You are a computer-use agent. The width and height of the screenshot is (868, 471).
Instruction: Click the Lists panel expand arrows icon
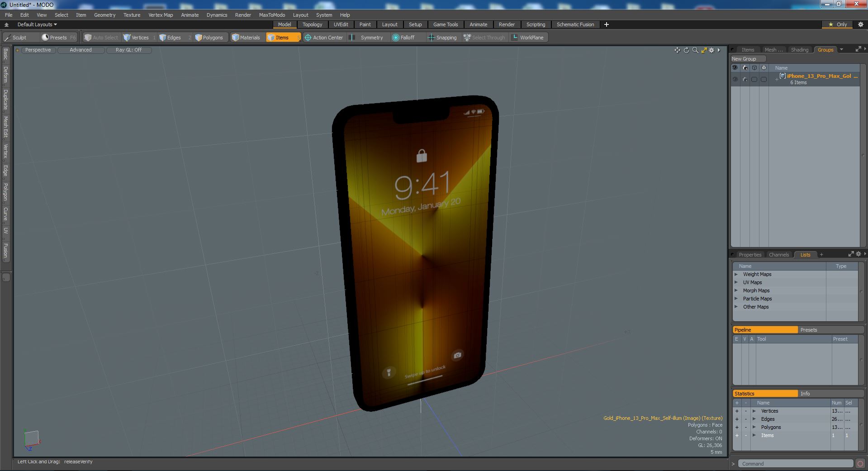coord(851,254)
